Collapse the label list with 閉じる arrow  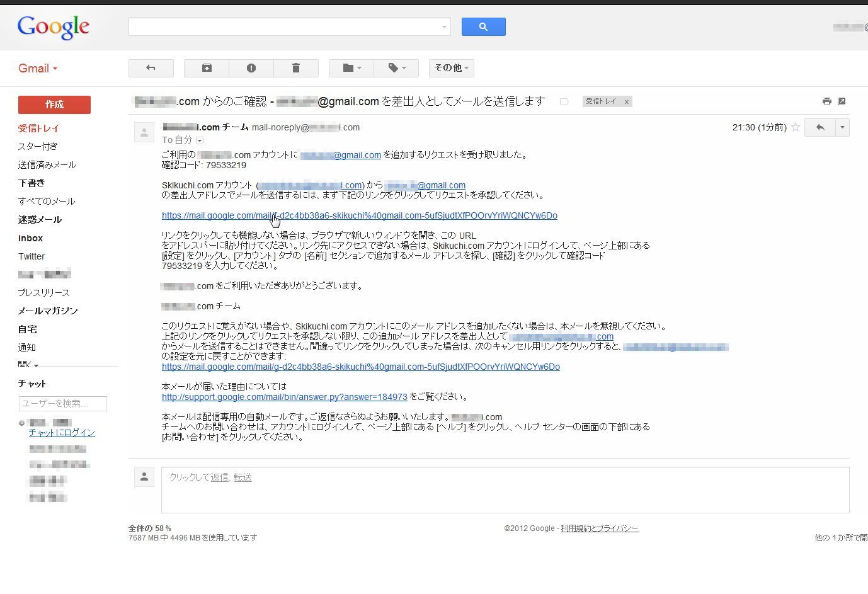(x=28, y=364)
